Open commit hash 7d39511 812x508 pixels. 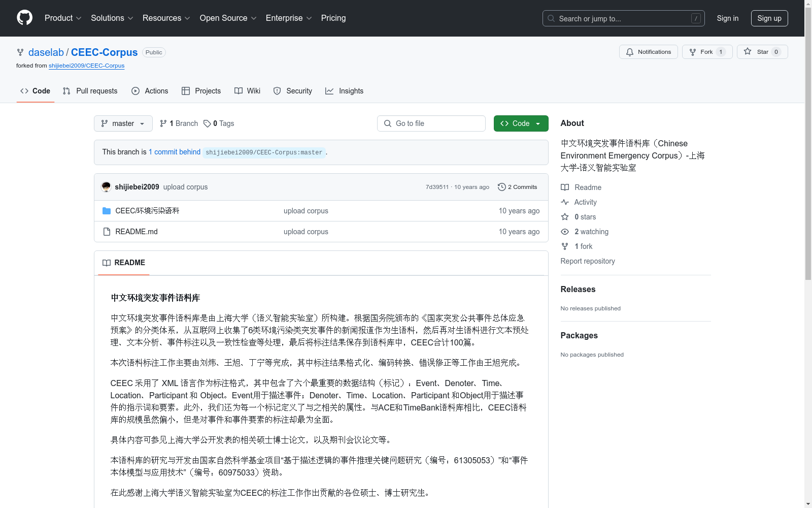[x=437, y=187]
